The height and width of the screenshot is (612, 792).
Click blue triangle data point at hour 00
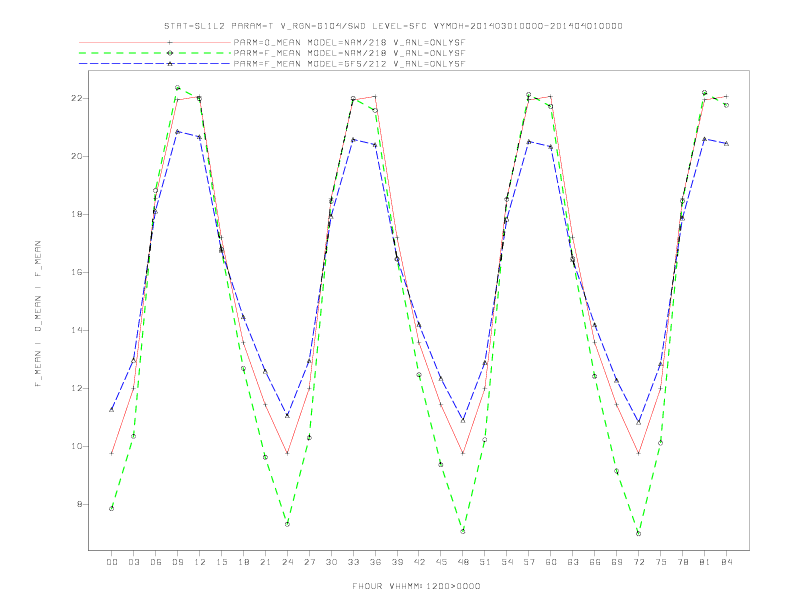point(112,410)
